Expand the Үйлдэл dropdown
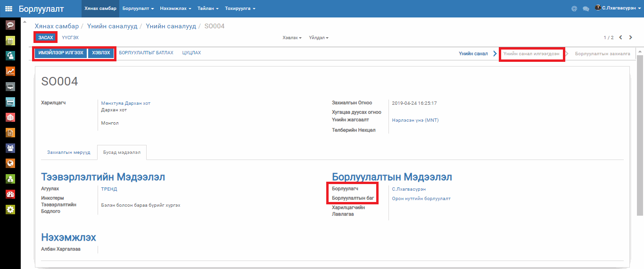 [x=319, y=38]
